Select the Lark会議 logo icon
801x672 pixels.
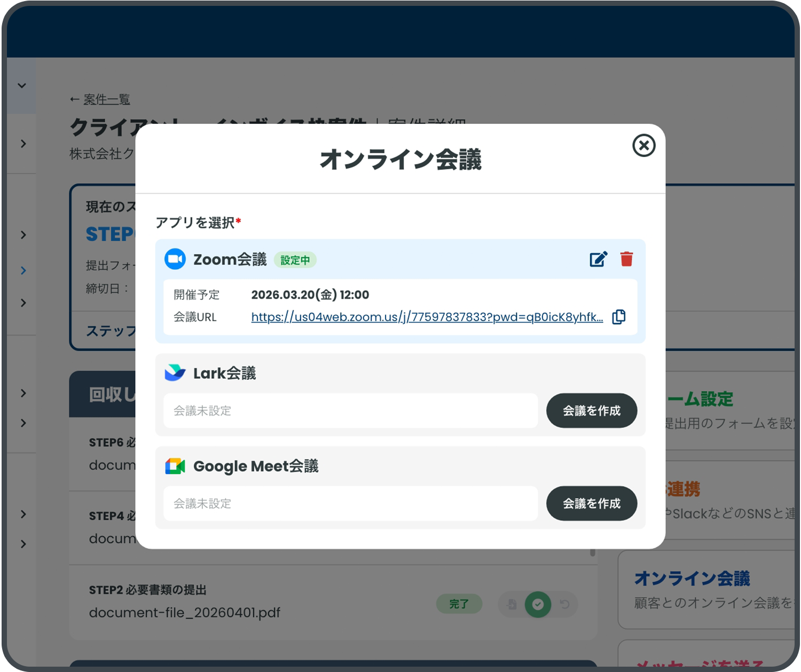(x=175, y=372)
